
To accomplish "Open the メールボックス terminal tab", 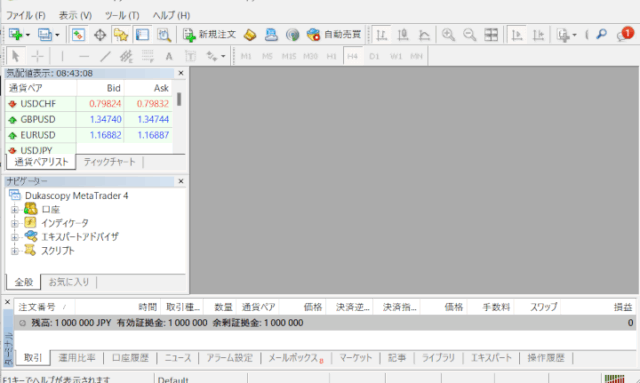I will [x=296, y=358].
